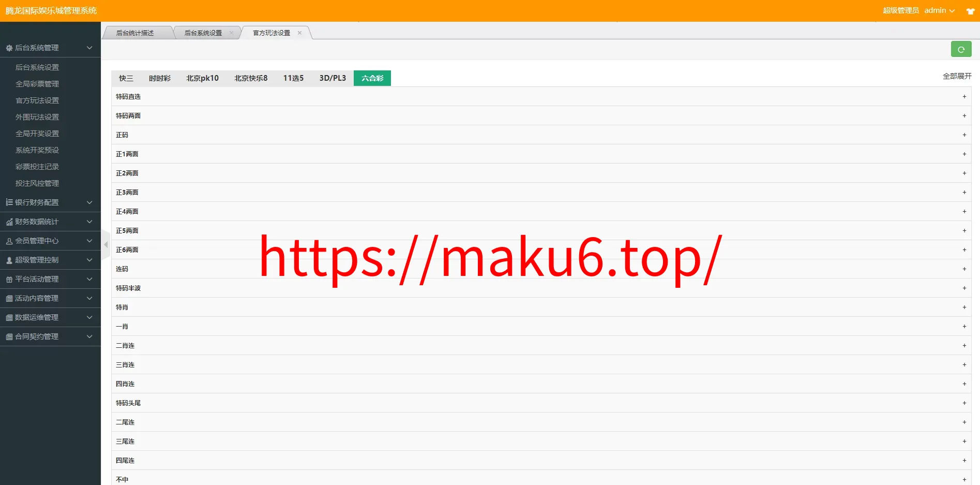Expand the 特码直选 row with plus
The width and height of the screenshot is (980, 485).
pos(964,96)
